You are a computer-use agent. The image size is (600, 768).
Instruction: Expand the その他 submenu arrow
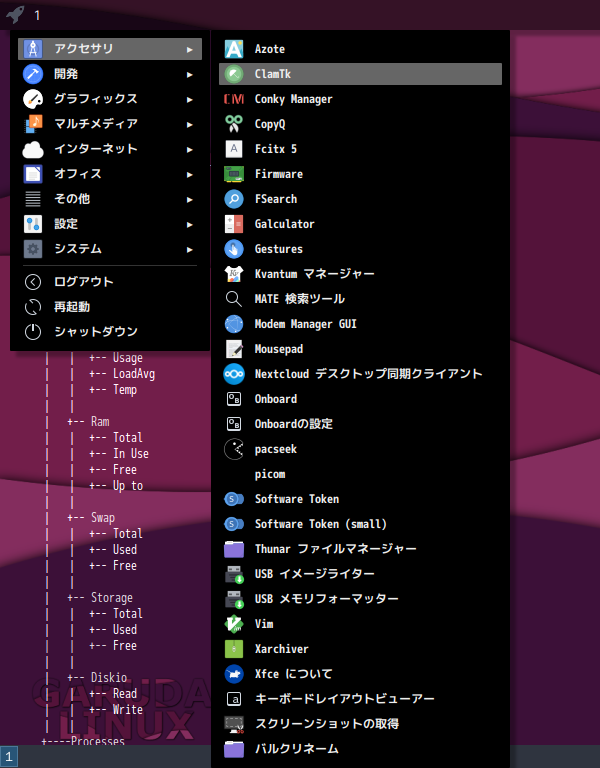(x=190, y=199)
